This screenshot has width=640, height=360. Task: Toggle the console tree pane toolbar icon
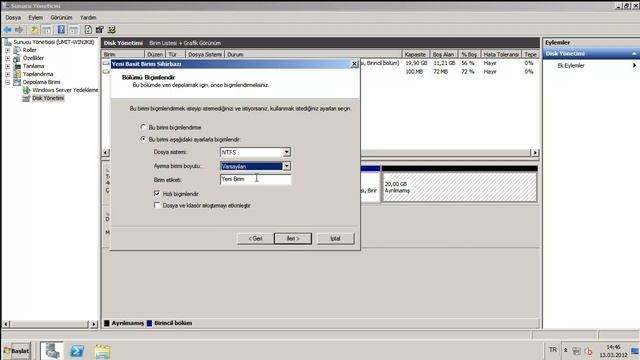point(47,30)
